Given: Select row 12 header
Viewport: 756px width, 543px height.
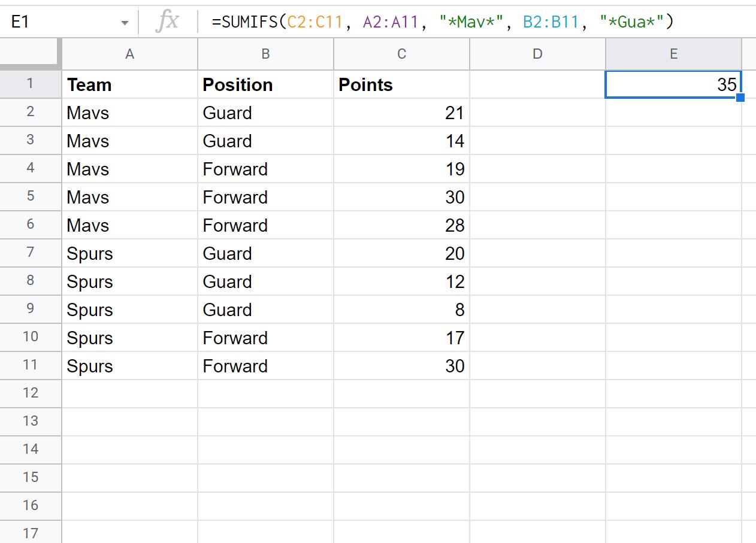Looking at the screenshot, I should click(x=31, y=393).
